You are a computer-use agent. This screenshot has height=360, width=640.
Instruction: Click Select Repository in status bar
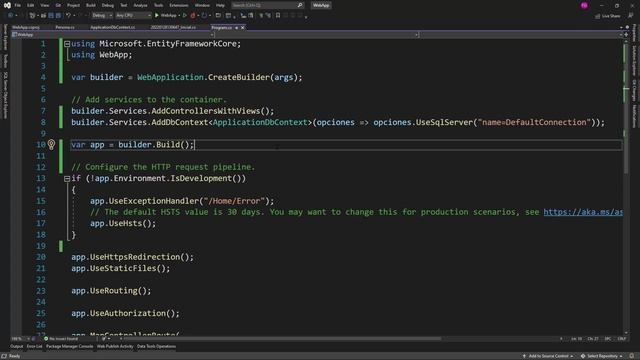[x=602, y=356]
